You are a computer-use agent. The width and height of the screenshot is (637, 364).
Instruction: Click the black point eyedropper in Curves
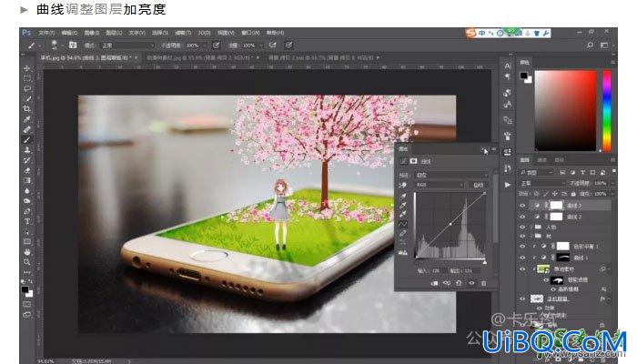(403, 197)
